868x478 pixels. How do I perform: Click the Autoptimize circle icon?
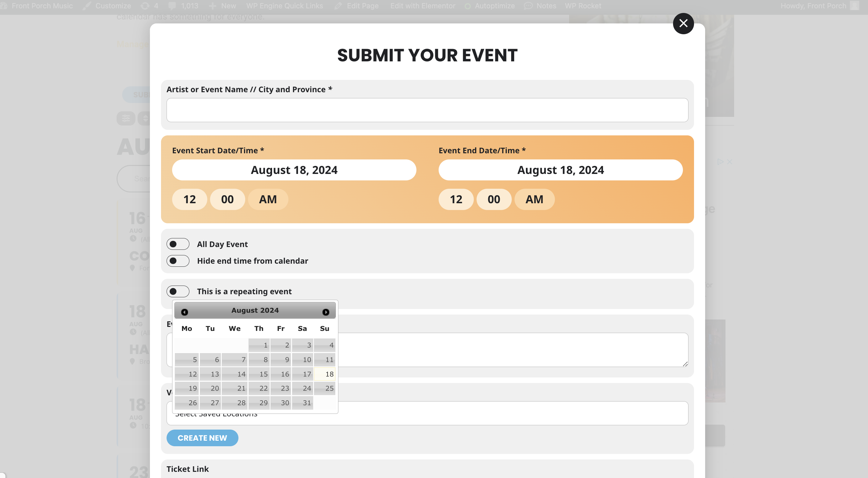point(468,6)
